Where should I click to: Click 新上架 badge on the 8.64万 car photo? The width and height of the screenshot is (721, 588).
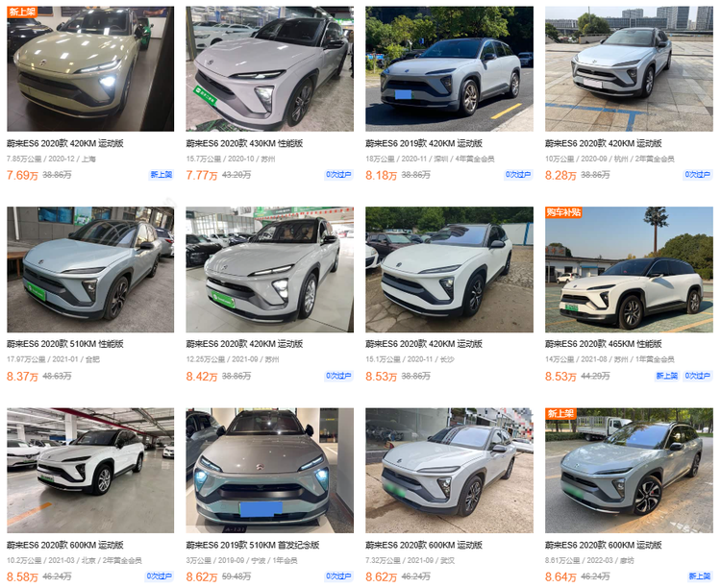(x=560, y=413)
